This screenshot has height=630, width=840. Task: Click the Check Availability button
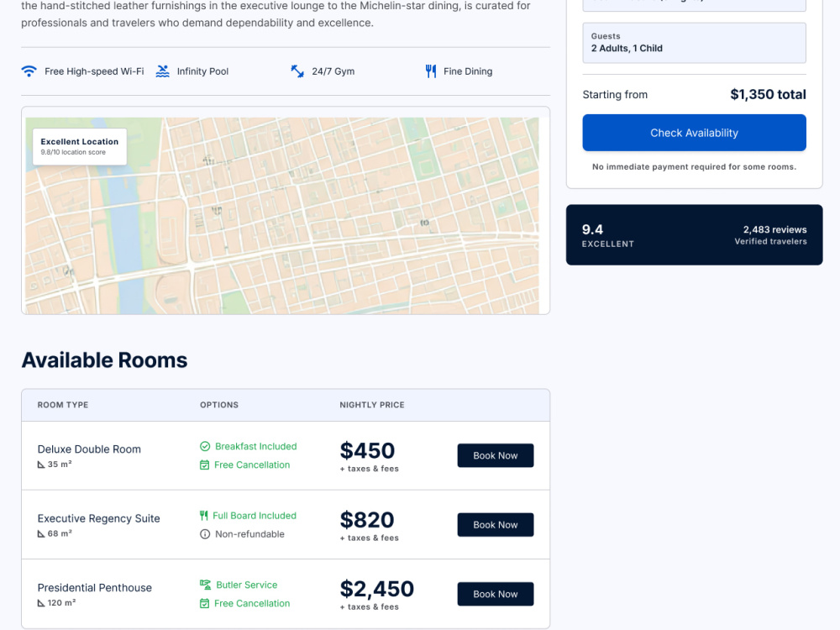point(694,133)
